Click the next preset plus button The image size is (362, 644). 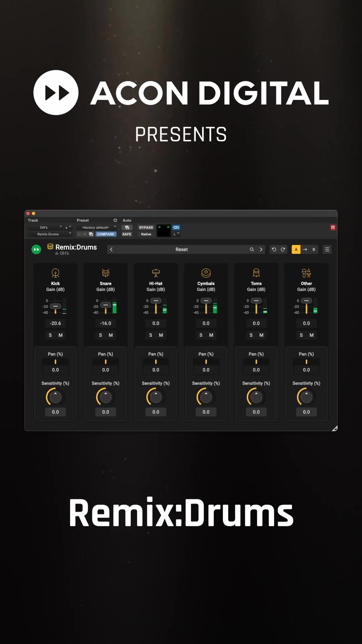tap(85, 234)
